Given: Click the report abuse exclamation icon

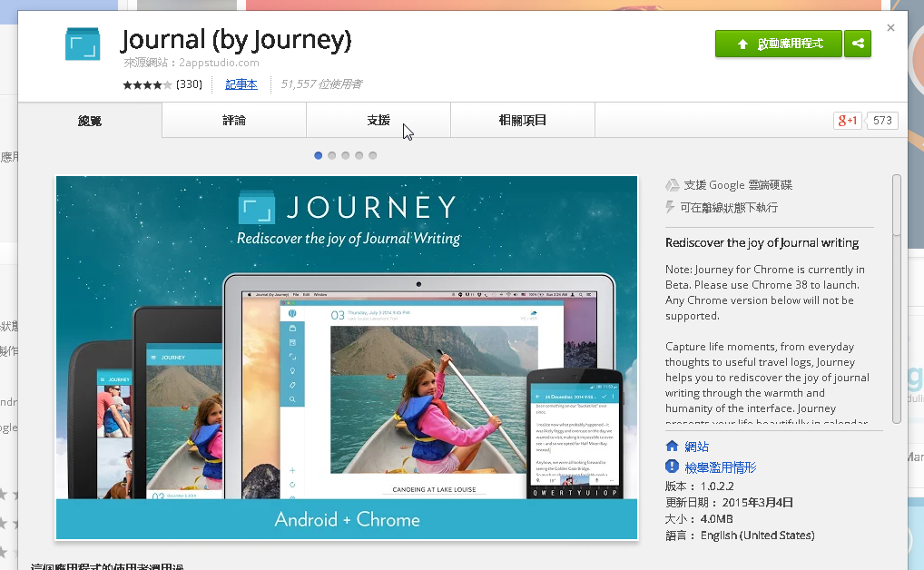Looking at the screenshot, I should point(672,467).
